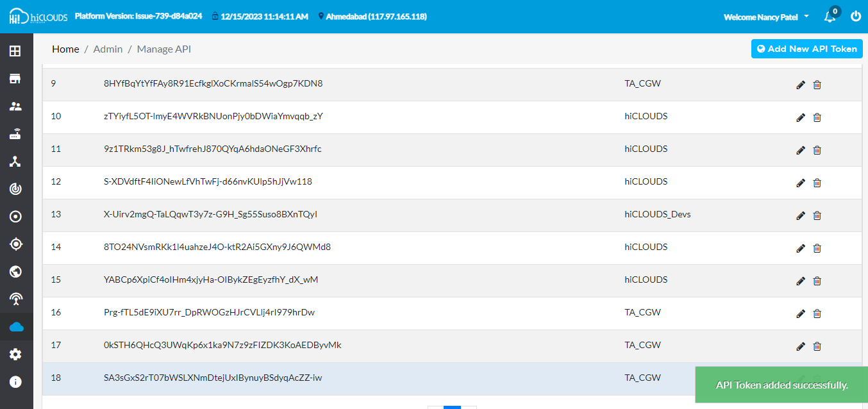Open the wireless antenna icon in sidebar
The height and width of the screenshot is (409, 868).
click(x=15, y=299)
